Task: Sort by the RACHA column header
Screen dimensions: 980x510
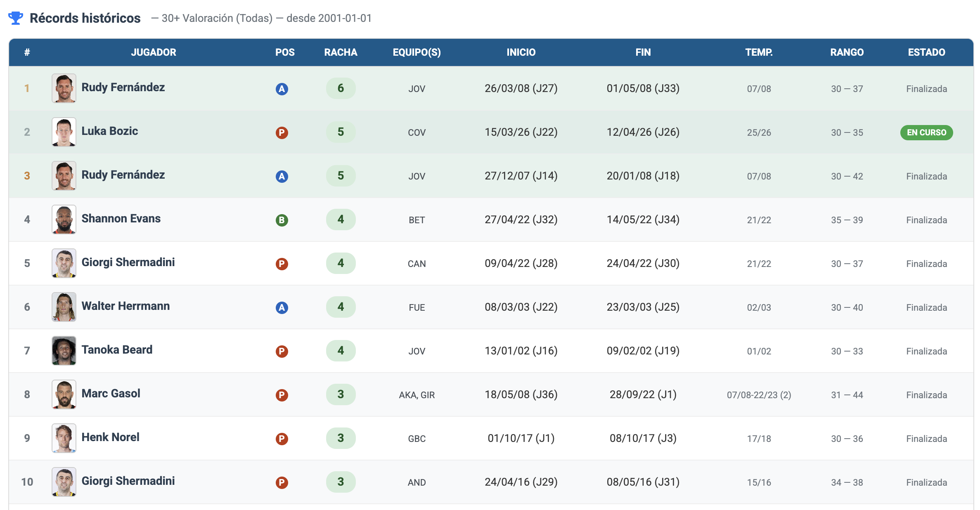Action: click(x=340, y=52)
